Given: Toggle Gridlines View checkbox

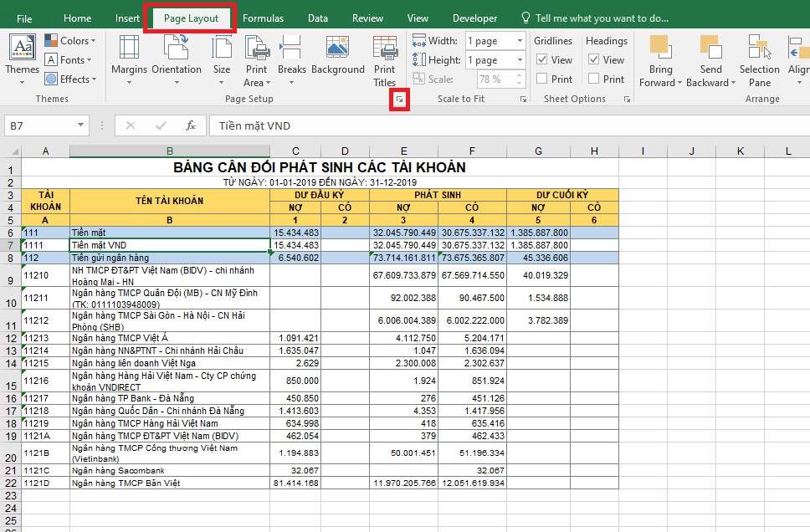Looking at the screenshot, I should click(x=542, y=60).
